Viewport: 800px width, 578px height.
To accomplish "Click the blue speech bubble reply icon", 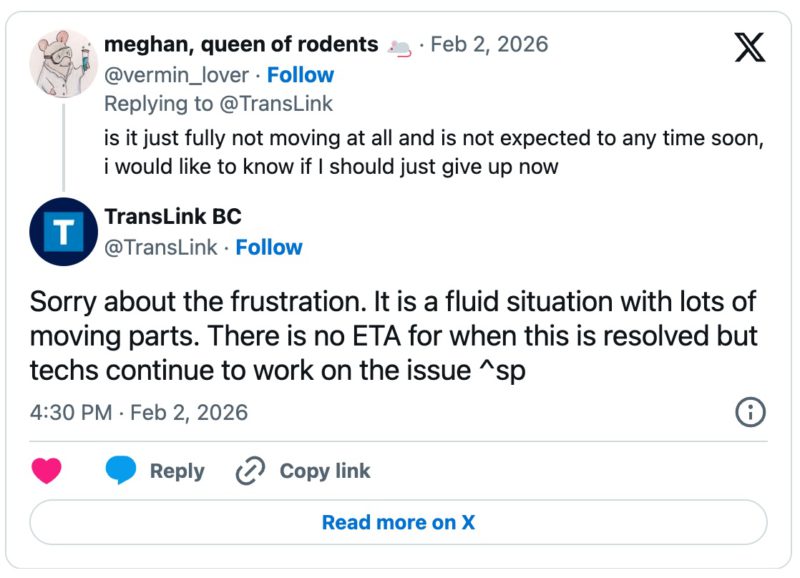I will coord(121,471).
